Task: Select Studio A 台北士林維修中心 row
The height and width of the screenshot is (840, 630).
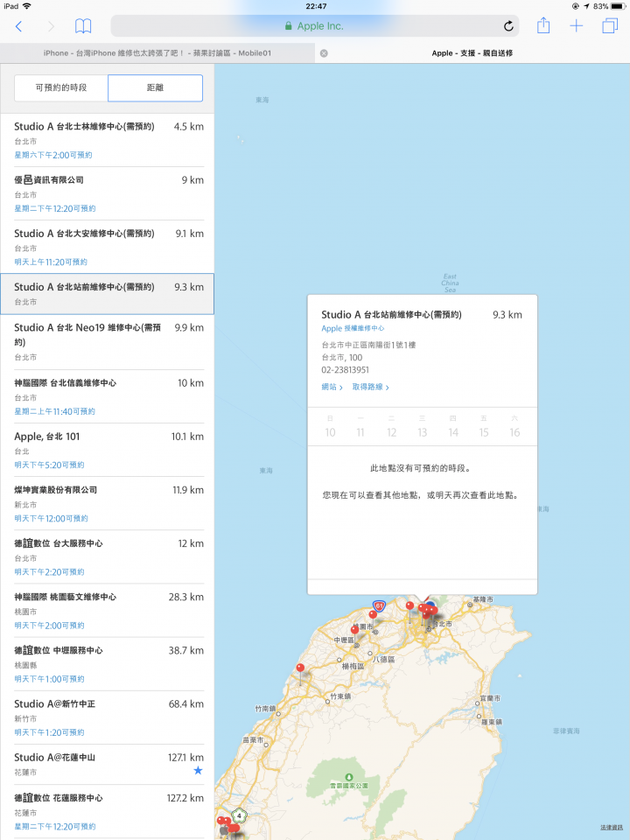Action: tap(107, 140)
